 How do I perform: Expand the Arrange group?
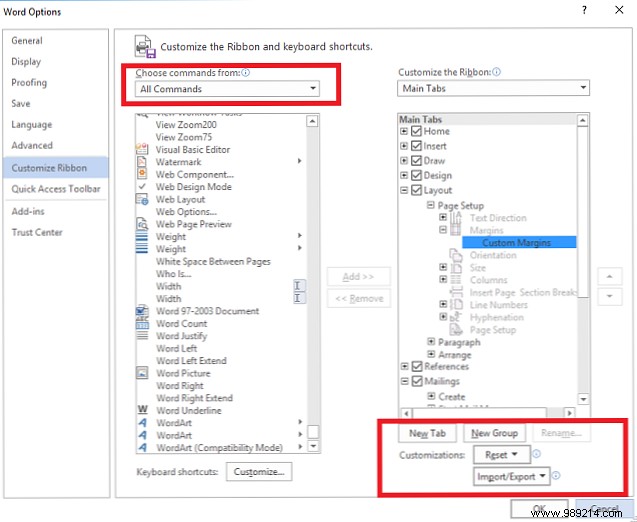[x=431, y=354]
